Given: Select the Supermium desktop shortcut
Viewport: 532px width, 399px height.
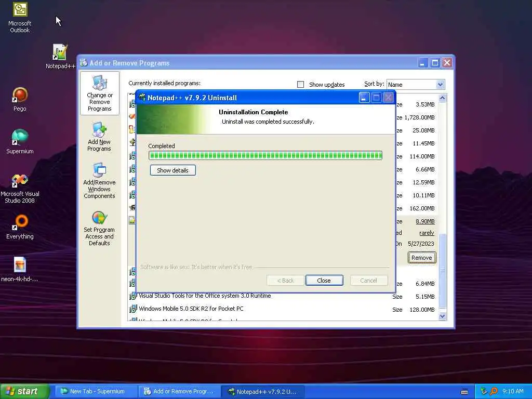Looking at the screenshot, I should point(20,141).
